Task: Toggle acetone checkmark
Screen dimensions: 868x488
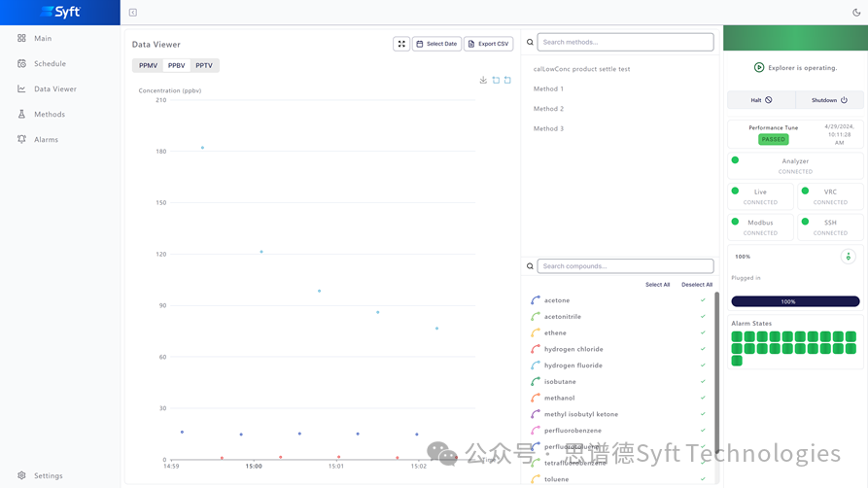Action: pos(703,300)
